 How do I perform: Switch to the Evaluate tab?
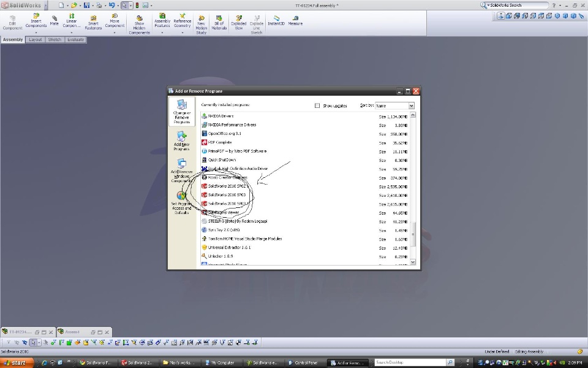(76, 39)
